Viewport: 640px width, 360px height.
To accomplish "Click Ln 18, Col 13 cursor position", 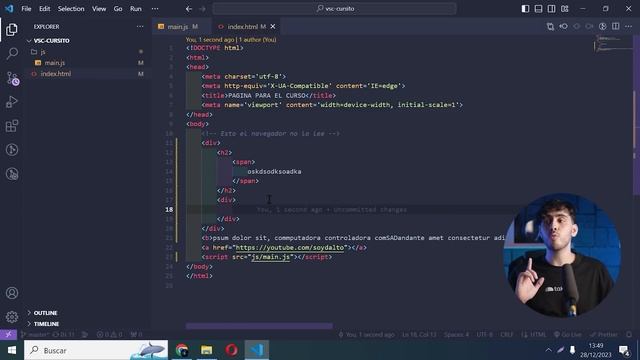I will pyautogui.click(x=419, y=335).
